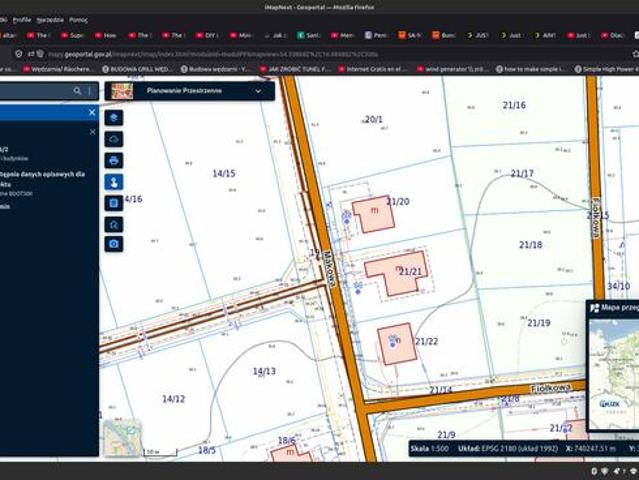The height and width of the screenshot is (480, 639).
Task: Click building in parcel 21/21
Action: (x=395, y=272)
